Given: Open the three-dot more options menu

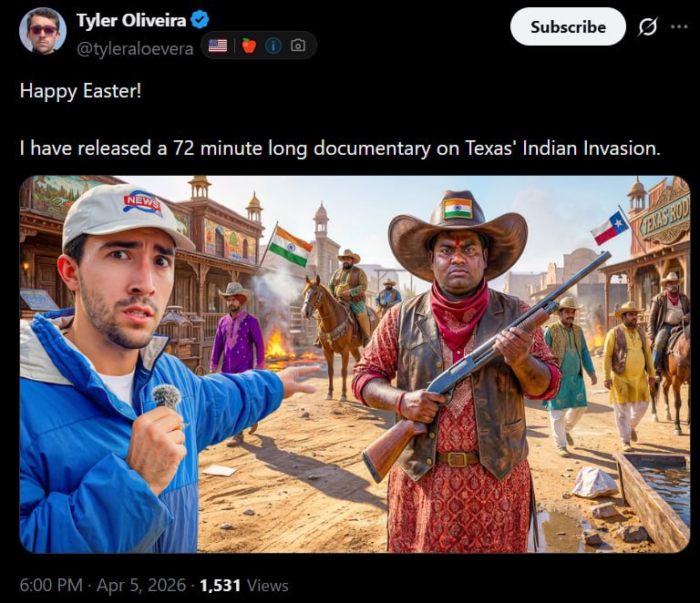Looking at the screenshot, I should click(x=679, y=26).
